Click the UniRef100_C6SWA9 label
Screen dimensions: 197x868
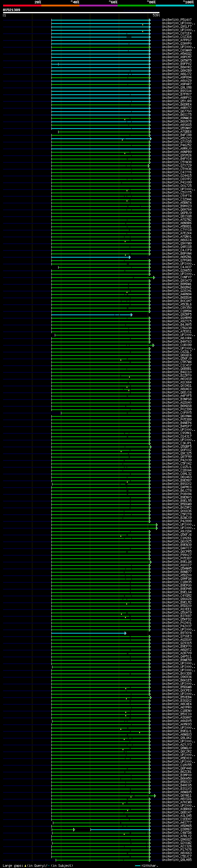tap(177, 50)
